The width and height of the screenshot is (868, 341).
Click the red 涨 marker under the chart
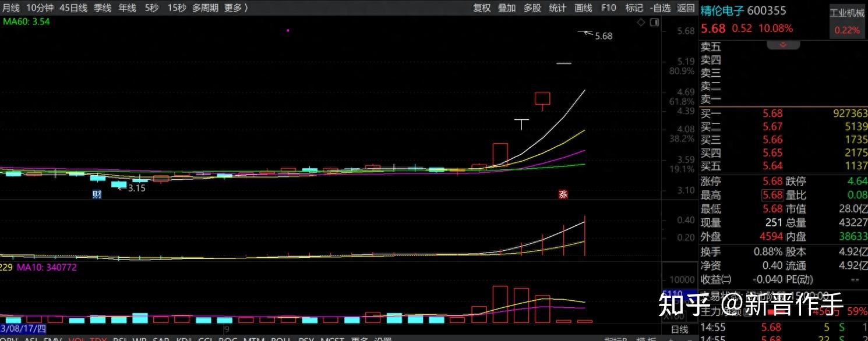(x=563, y=194)
